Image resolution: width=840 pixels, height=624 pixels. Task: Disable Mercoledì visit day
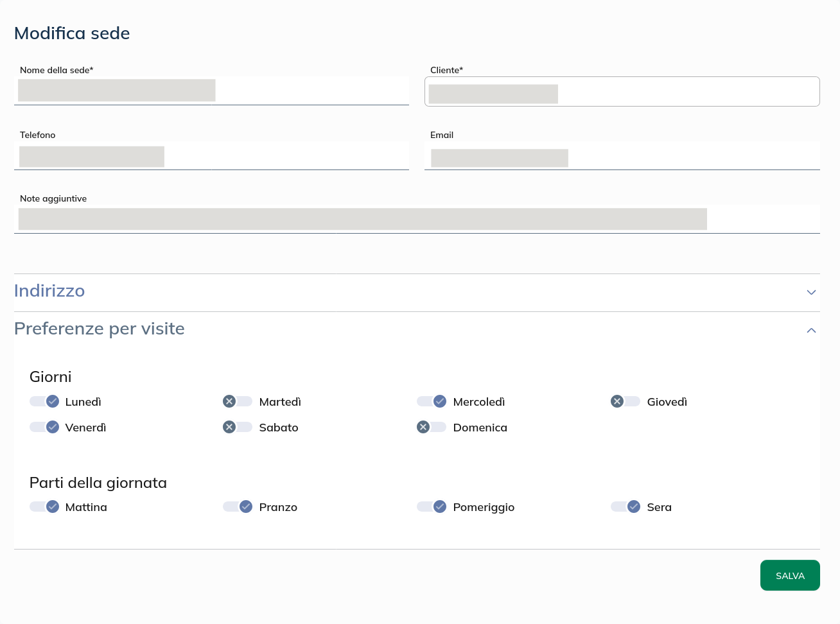[x=432, y=402]
